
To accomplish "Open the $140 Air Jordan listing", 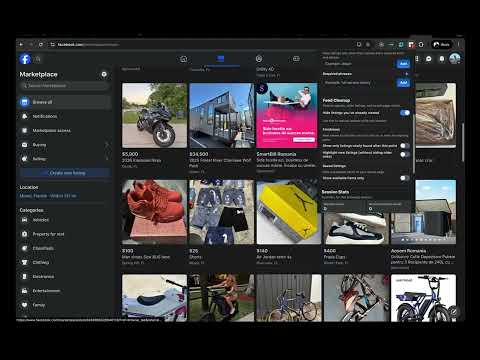I will [289, 212].
